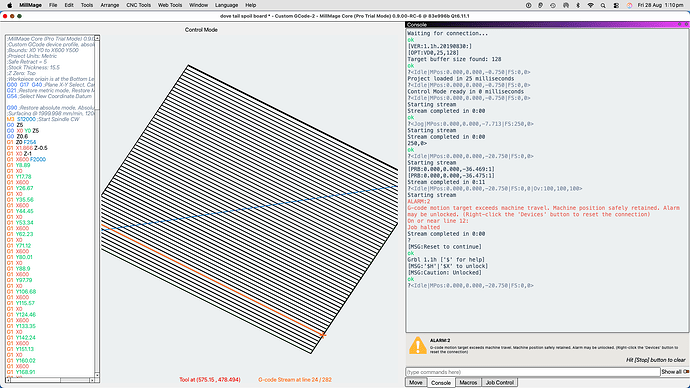Click the Target buffer size found: 128 line

(x=454, y=59)
